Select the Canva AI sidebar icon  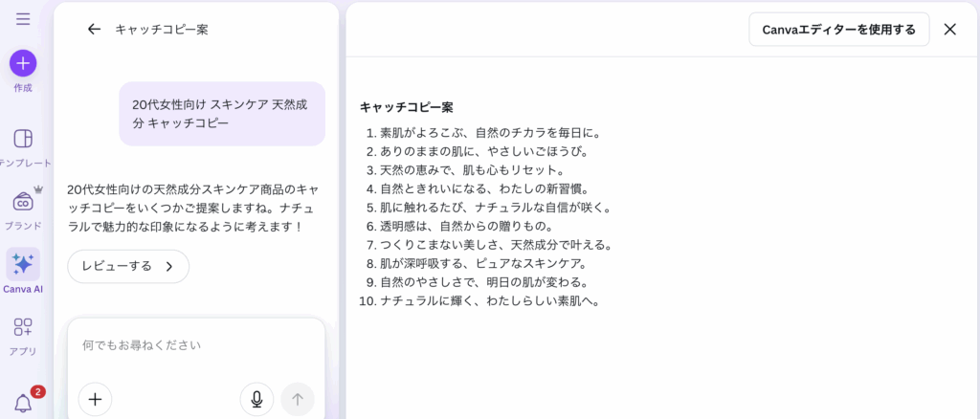pos(23,264)
